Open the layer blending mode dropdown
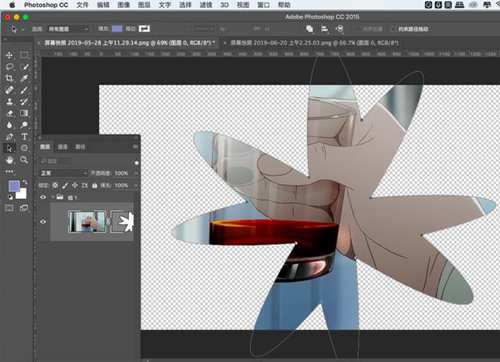Screen dimensions: 500x362 point(63,173)
